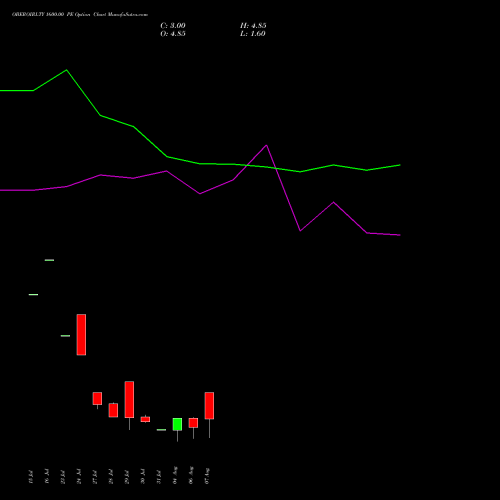The height and width of the screenshot is (500, 500).
Task: Click the '24 Jul' date label
Action: 79,476
